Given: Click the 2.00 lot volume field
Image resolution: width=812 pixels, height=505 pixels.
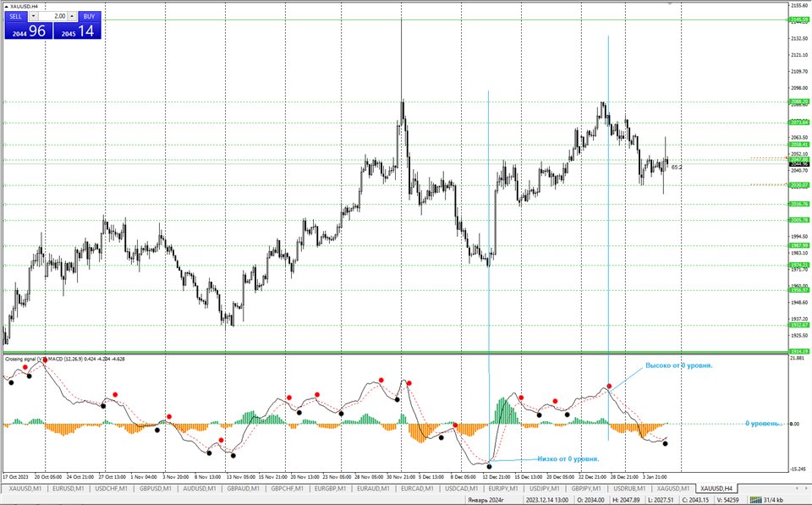Looking at the screenshot, I should coord(52,16).
